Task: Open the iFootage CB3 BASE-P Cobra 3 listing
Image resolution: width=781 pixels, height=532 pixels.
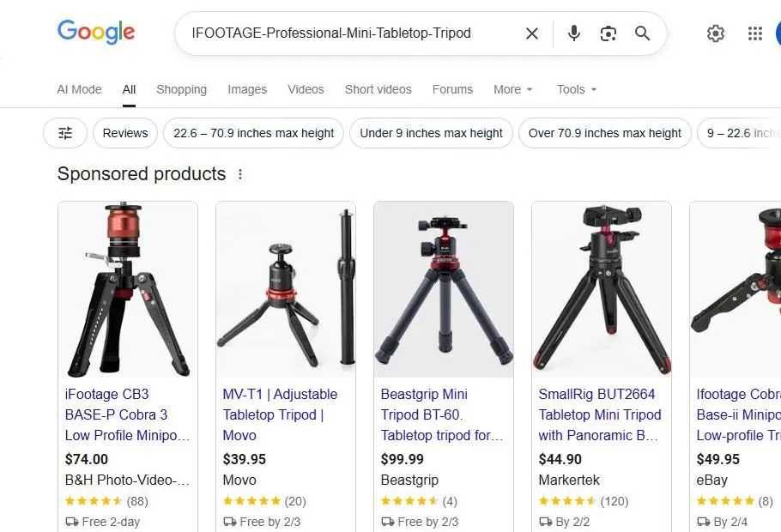Action: coord(127,414)
